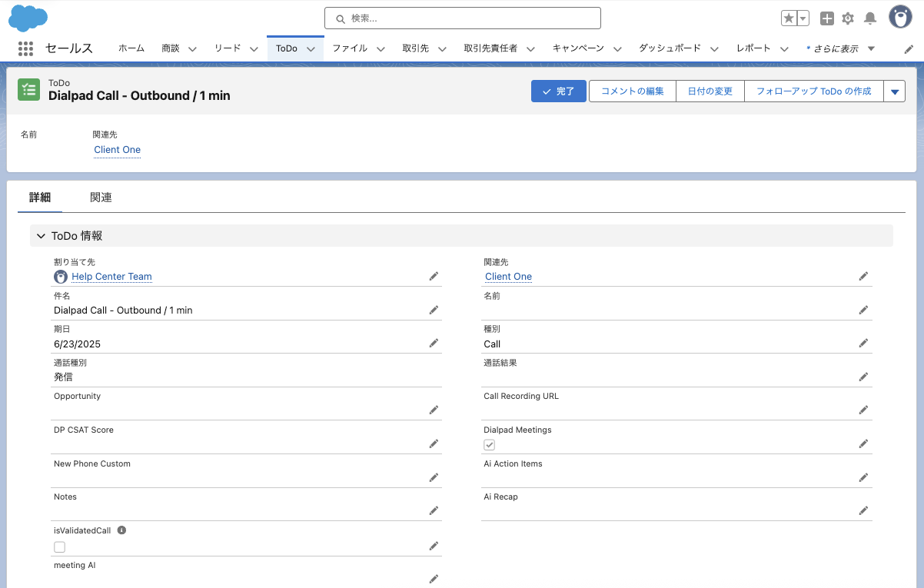924x588 pixels.
Task: Edit the 種別 field pencil
Action: click(x=863, y=343)
